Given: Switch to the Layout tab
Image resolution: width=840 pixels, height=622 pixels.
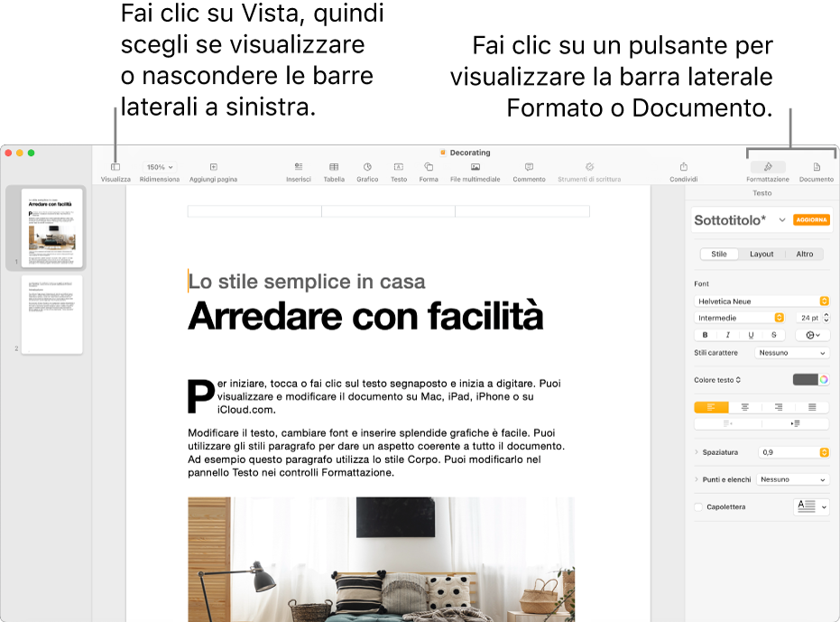Looking at the screenshot, I should click(762, 255).
